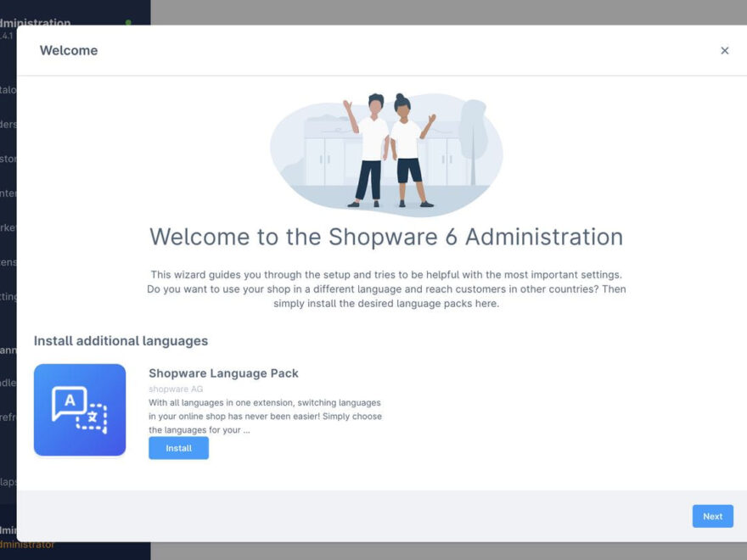Image resolution: width=747 pixels, height=560 pixels.
Task: Click the Shopware Language Pack icon
Action: tap(80, 410)
